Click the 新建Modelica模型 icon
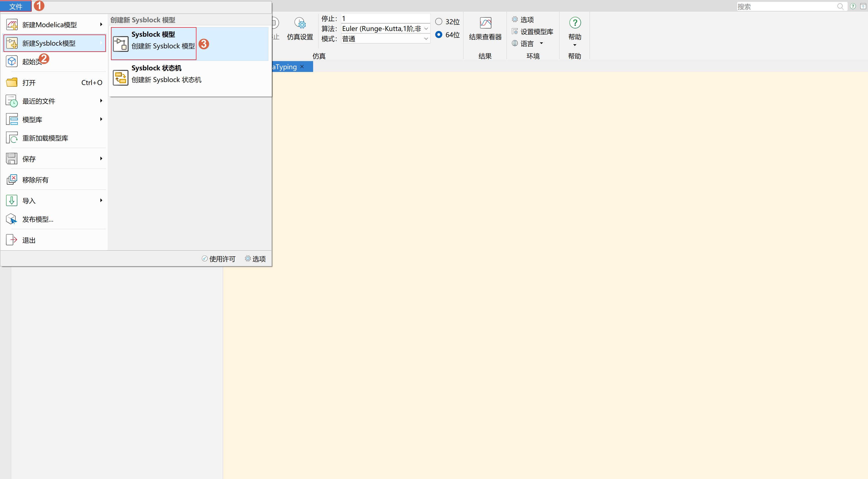This screenshot has height=479, width=868. coord(12,25)
